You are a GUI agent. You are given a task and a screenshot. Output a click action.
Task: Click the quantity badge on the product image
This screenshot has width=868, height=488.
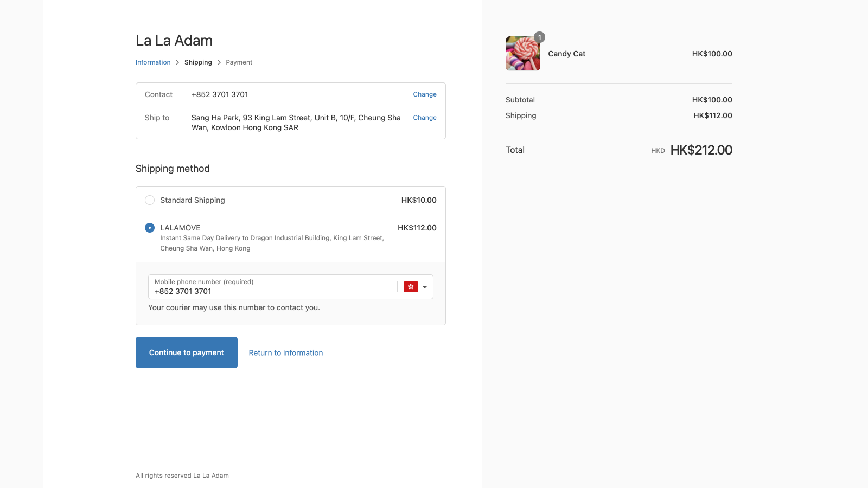(x=539, y=37)
